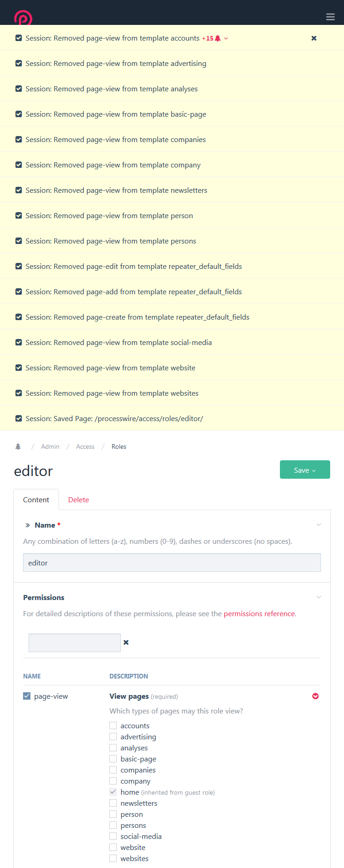
Task: Select the Content tab
Action: [36, 499]
